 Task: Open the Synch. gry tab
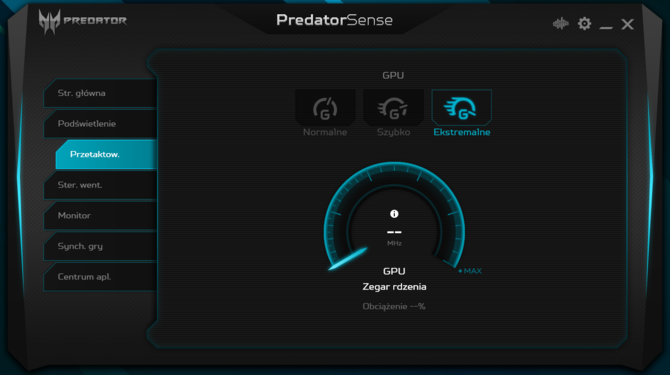coord(100,246)
